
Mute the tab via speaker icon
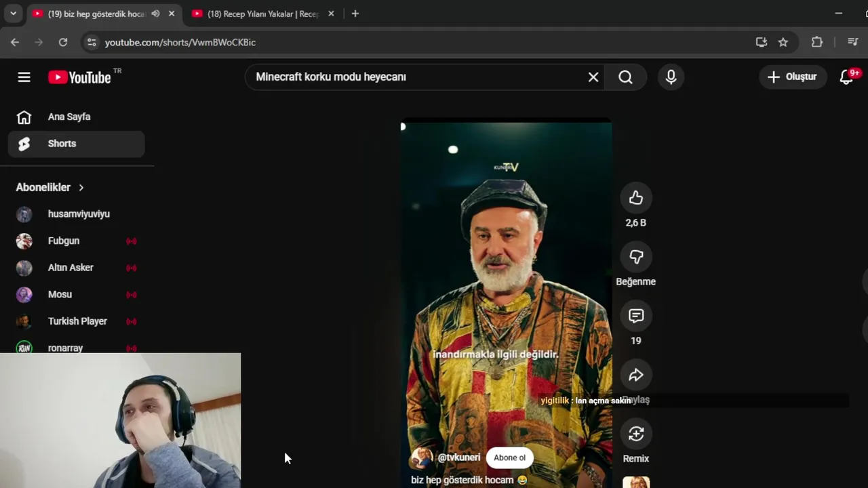tap(155, 14)
